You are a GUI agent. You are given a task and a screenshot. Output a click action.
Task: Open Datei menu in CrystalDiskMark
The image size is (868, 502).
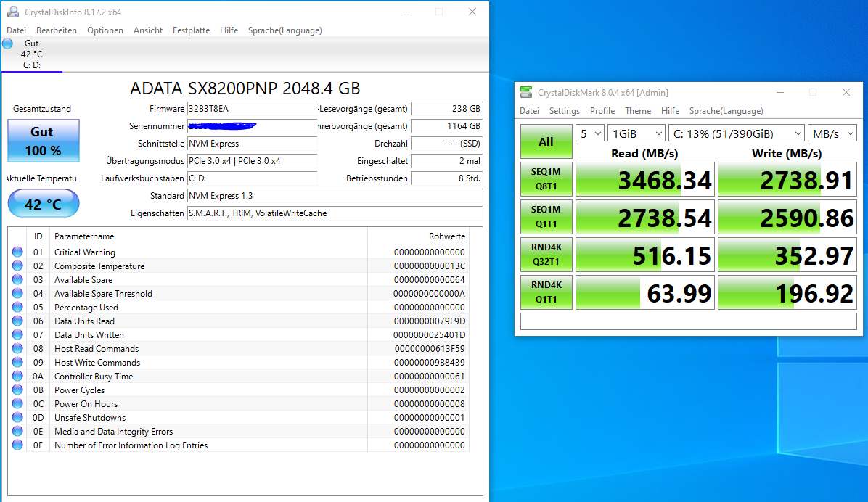point(529,111)
